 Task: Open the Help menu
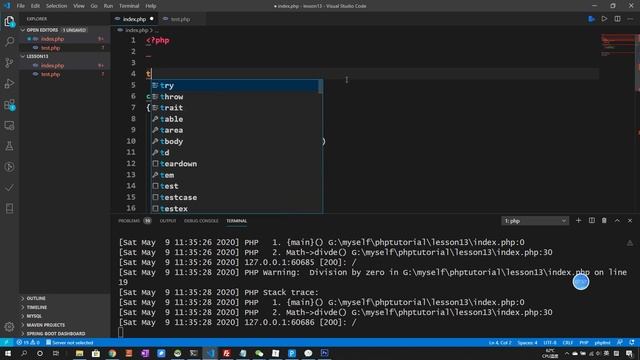click(151, 6)
